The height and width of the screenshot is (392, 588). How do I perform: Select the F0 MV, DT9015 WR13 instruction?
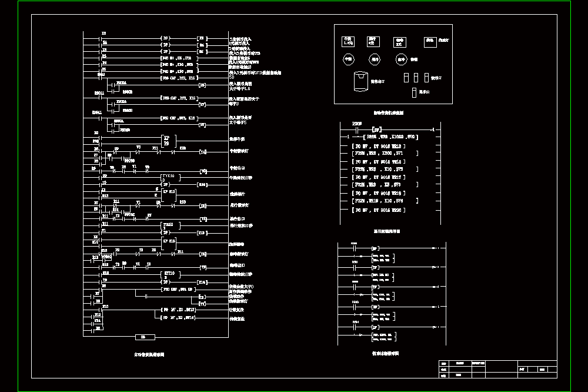(x=378, y=146)
